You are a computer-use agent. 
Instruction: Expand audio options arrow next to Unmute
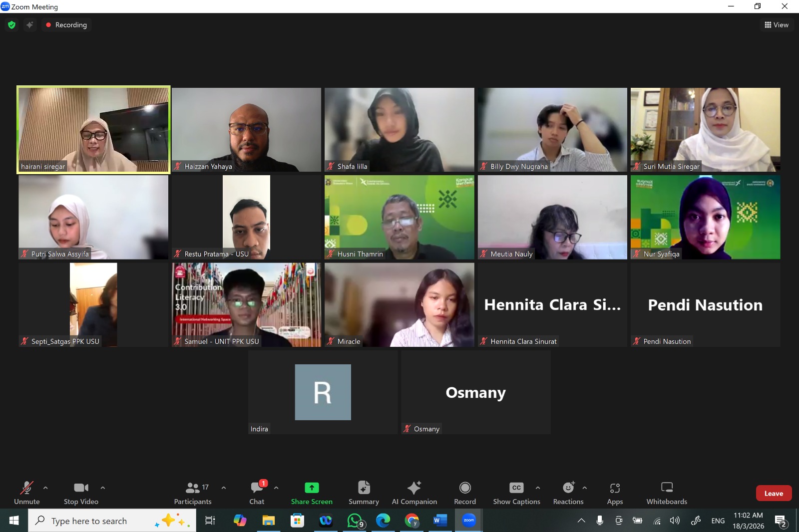(x=45, y=488)
